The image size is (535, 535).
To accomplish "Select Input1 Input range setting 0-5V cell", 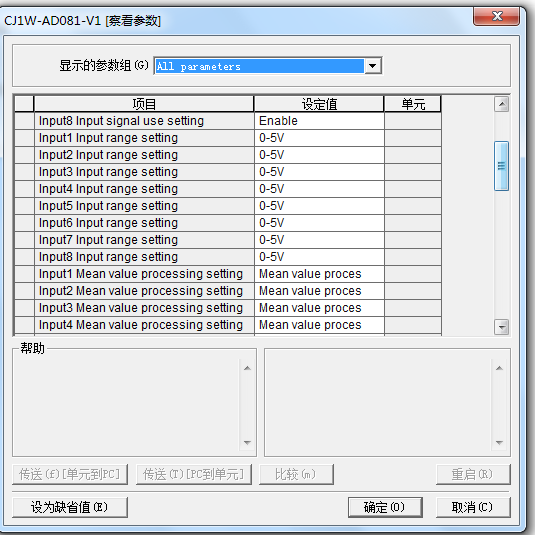I will point(319,138).
